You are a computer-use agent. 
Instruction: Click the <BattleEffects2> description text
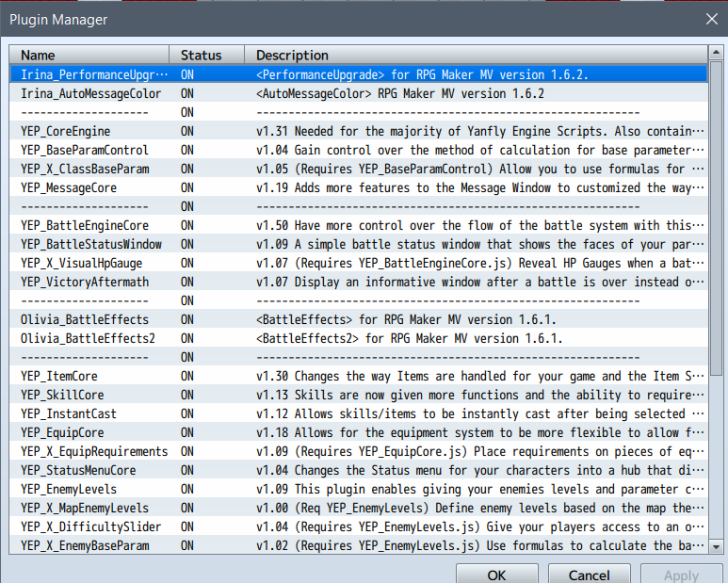[409, 338]
